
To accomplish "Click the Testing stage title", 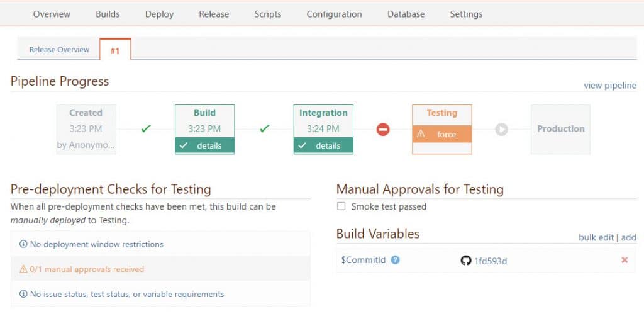I will (442, 113).
